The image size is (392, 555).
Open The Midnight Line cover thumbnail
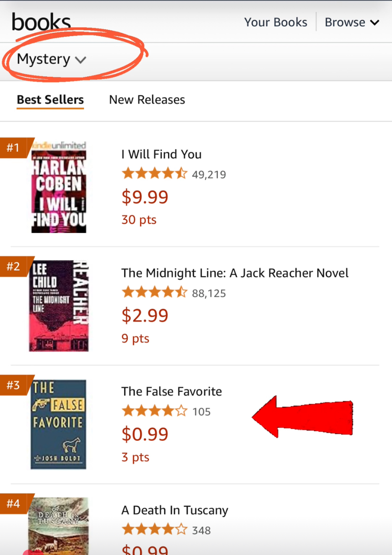tap(59, 306)
